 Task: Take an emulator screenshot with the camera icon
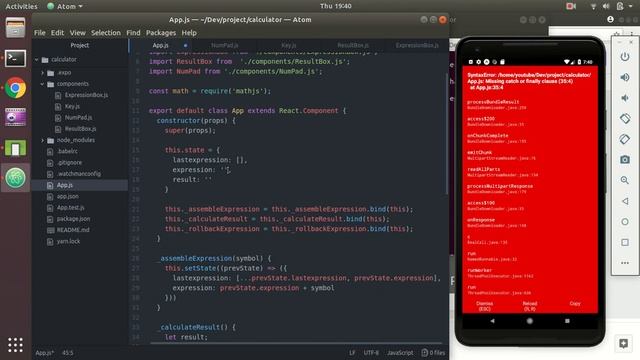[624, 160]
